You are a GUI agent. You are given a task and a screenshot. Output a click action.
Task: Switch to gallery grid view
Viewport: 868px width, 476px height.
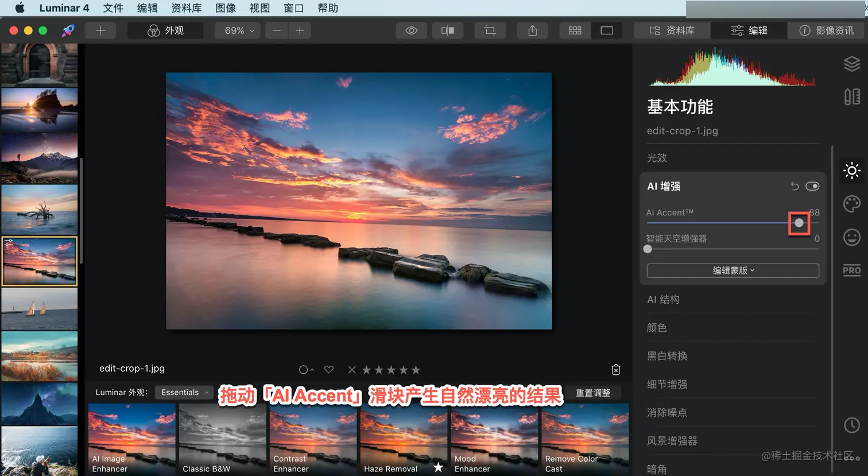pyautogui.click(x=575, y=30)
